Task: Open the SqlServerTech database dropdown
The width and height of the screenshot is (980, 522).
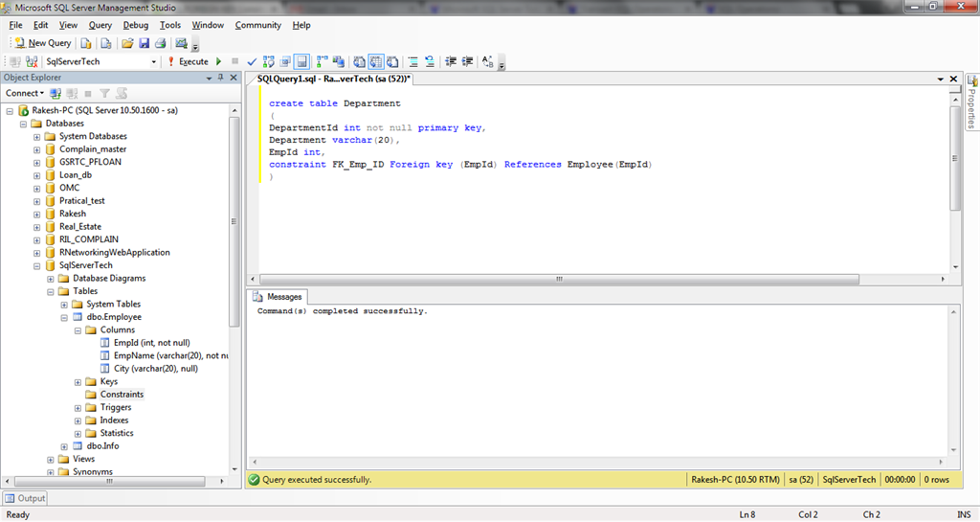Action: (x=154, y=61)
